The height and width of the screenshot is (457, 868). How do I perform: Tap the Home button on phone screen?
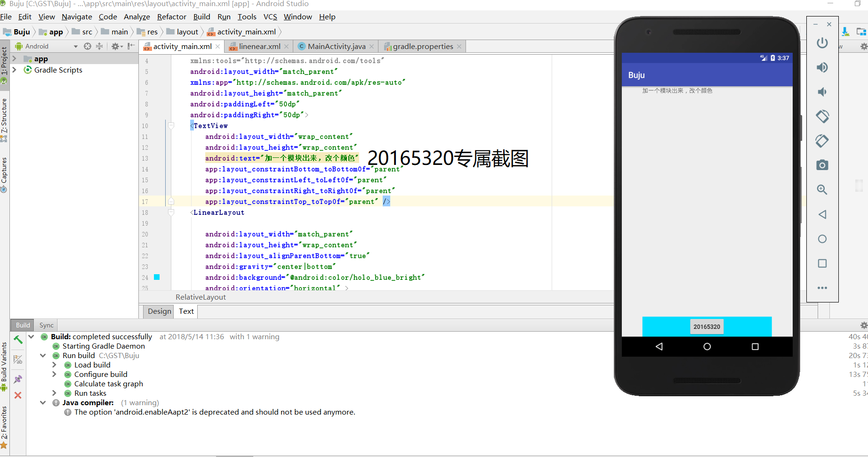pyautogui.click(x=707, y=347)
